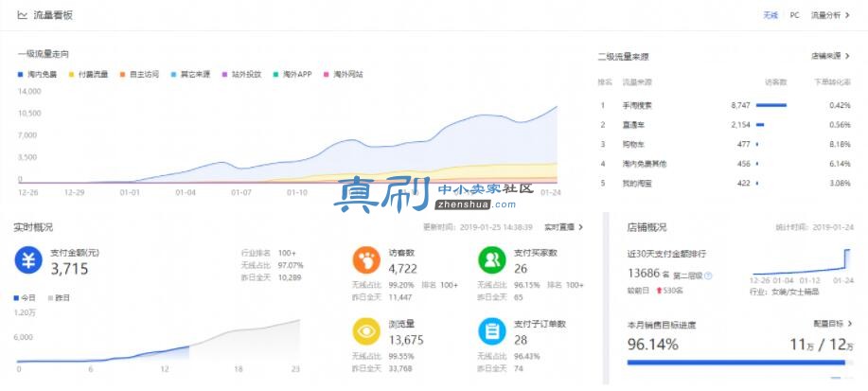Viewport: 868px width, 391px height.
Task: Click the 13686 名 ranking value
Action: coord(647,274)
